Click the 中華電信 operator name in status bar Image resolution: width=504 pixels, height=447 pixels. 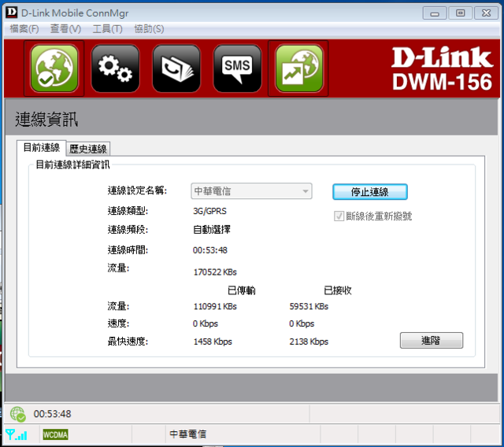click(188, 434)
